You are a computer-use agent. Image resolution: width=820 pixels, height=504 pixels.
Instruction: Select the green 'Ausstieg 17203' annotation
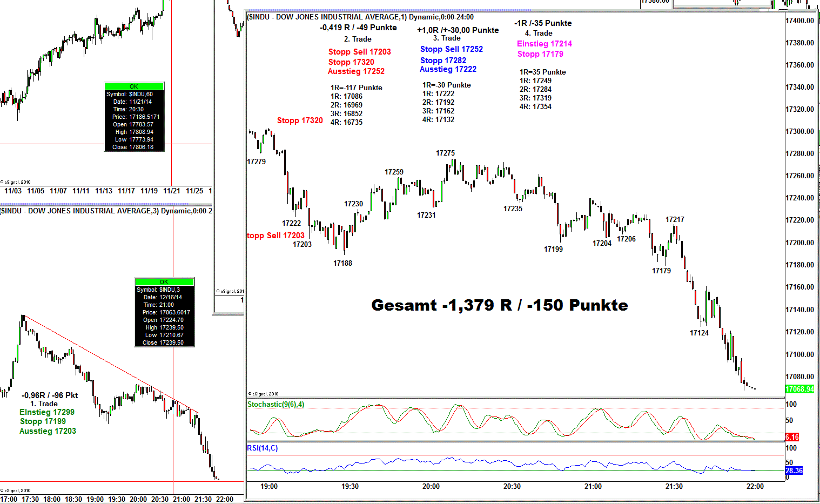pos(48,431)
